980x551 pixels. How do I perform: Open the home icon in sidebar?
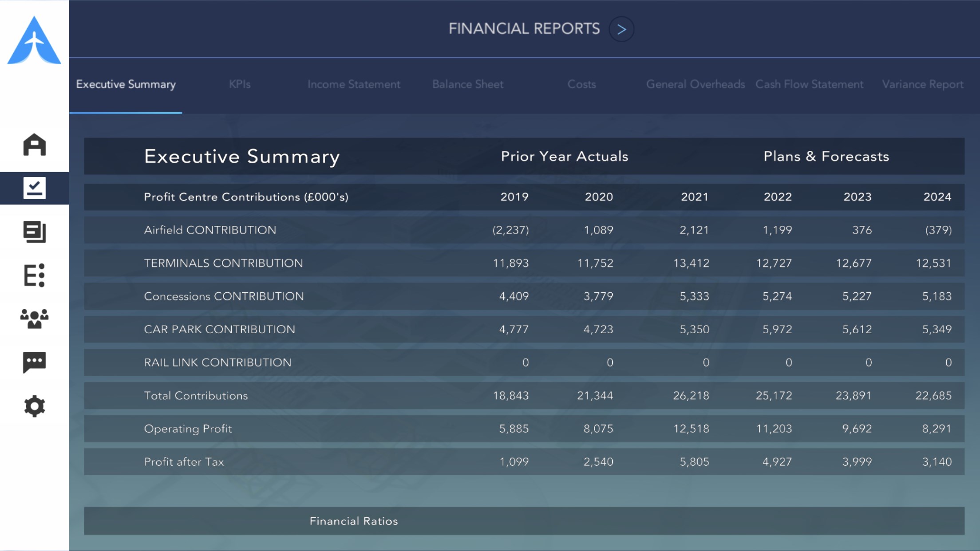click(34, 145)
